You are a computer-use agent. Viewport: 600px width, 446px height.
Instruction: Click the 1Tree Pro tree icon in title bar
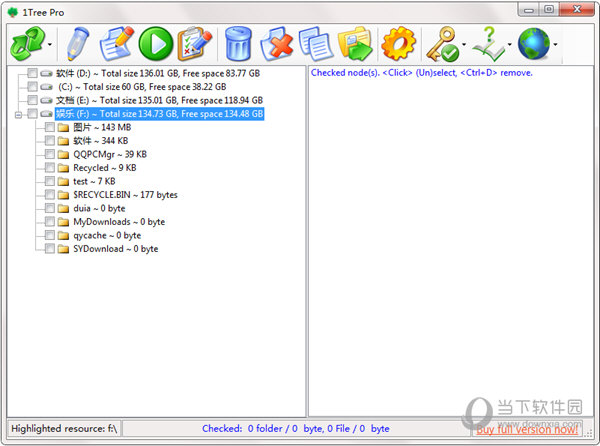13,12
